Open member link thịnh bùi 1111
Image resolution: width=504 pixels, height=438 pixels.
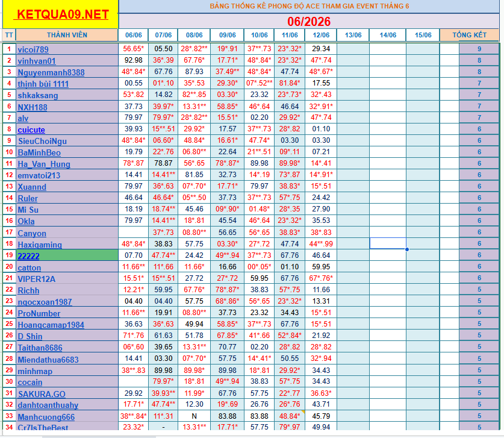tap(43, 84)
